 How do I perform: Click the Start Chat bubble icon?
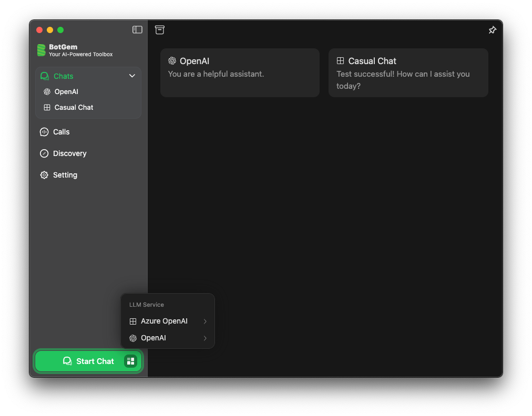67,361
